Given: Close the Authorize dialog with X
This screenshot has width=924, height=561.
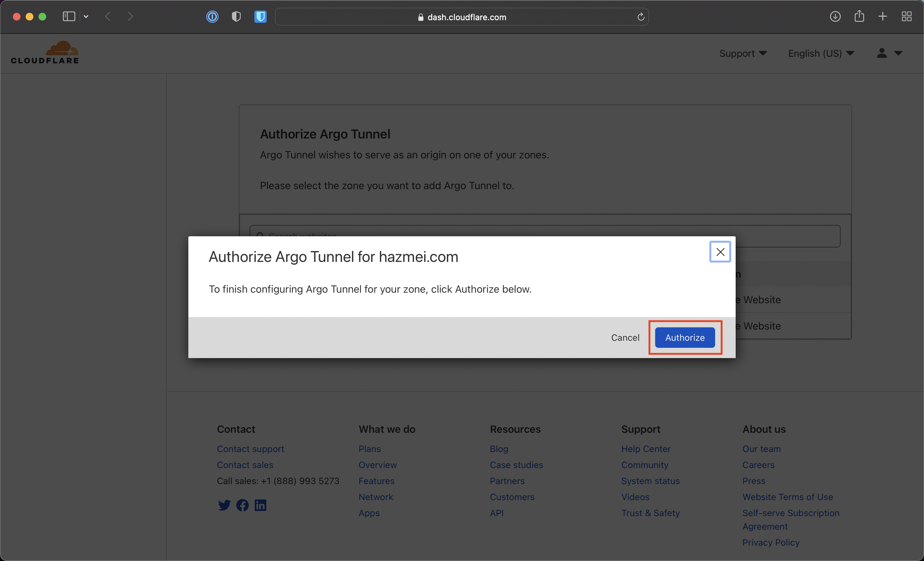Looking at the screenshot, I should [x=720, y=252].
